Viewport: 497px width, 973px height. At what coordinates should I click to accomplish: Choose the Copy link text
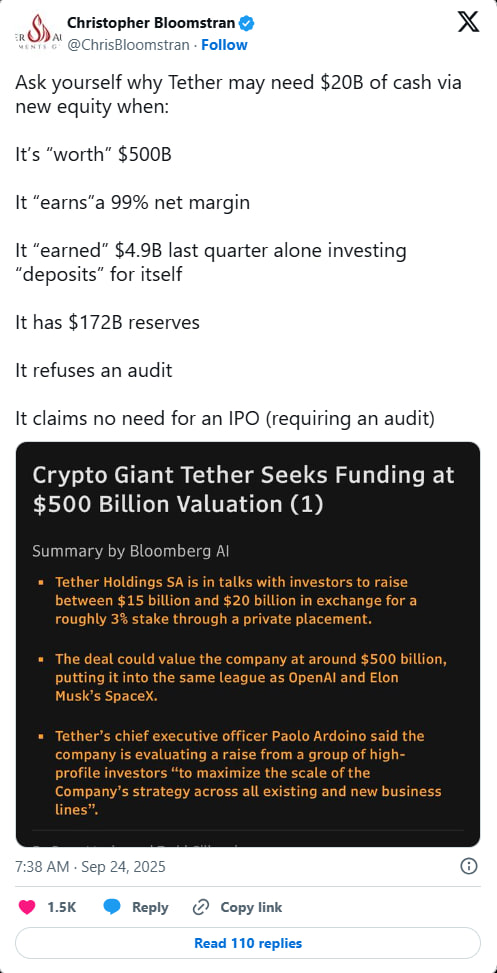[251, 907]
